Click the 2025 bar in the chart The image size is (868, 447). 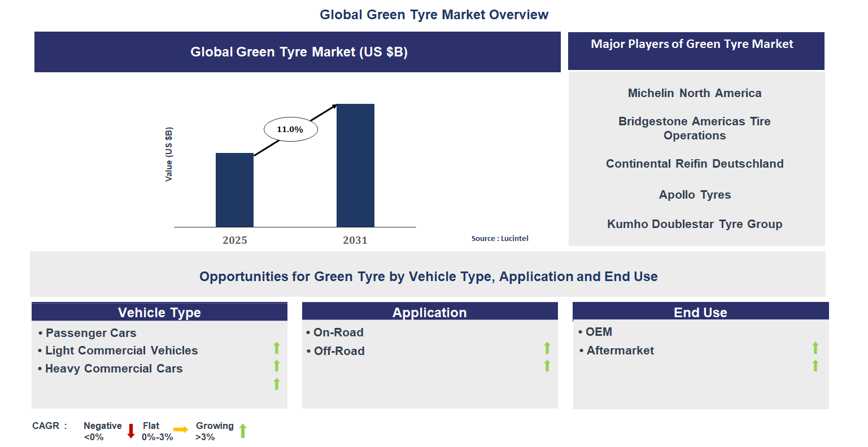click(x=235, y=189)
